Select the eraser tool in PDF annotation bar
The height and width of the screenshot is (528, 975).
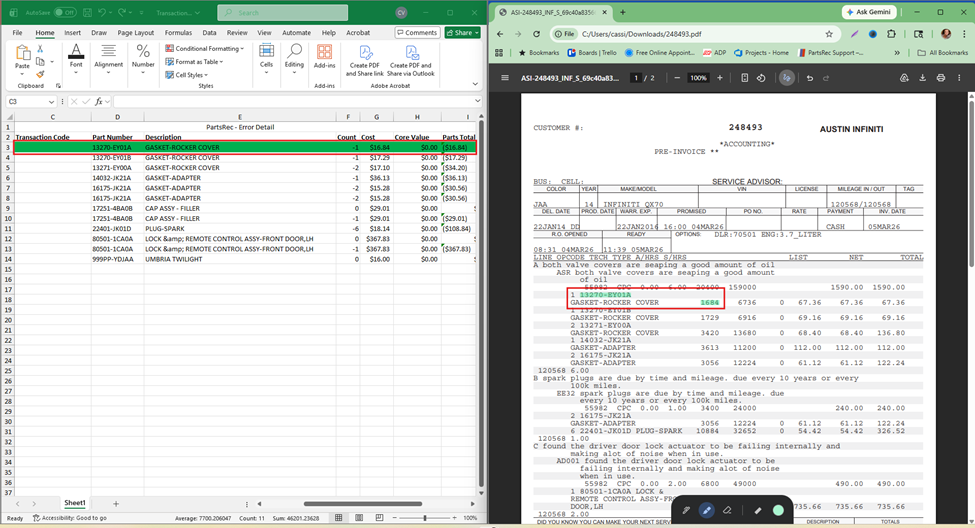click(727, 511)
